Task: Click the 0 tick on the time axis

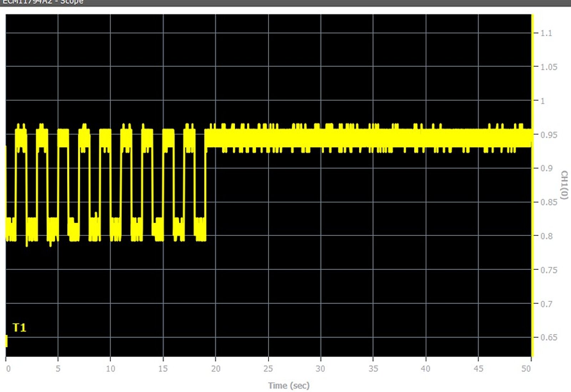Action: point(8,368)
